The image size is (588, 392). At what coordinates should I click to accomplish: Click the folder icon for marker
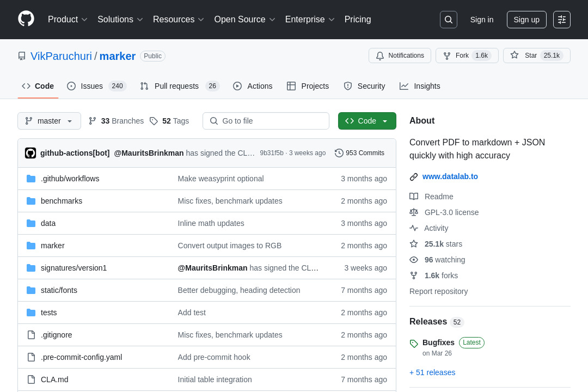tap(31, 246)
